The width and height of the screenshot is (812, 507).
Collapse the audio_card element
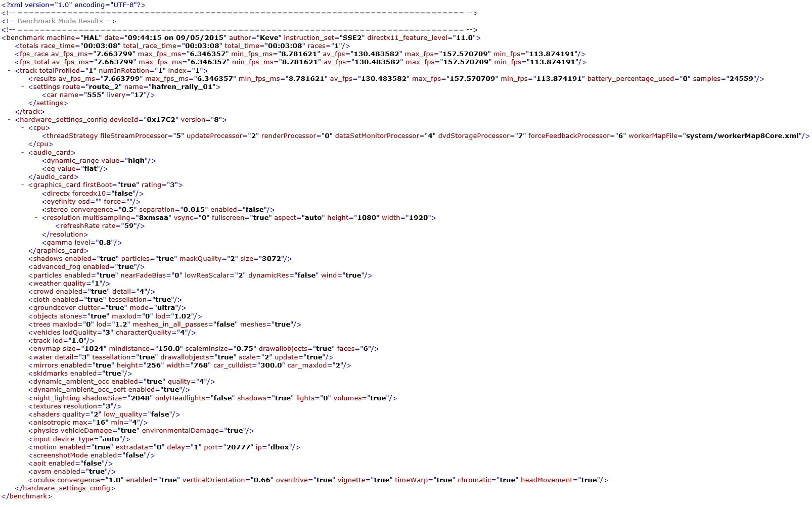pos(23,153)
